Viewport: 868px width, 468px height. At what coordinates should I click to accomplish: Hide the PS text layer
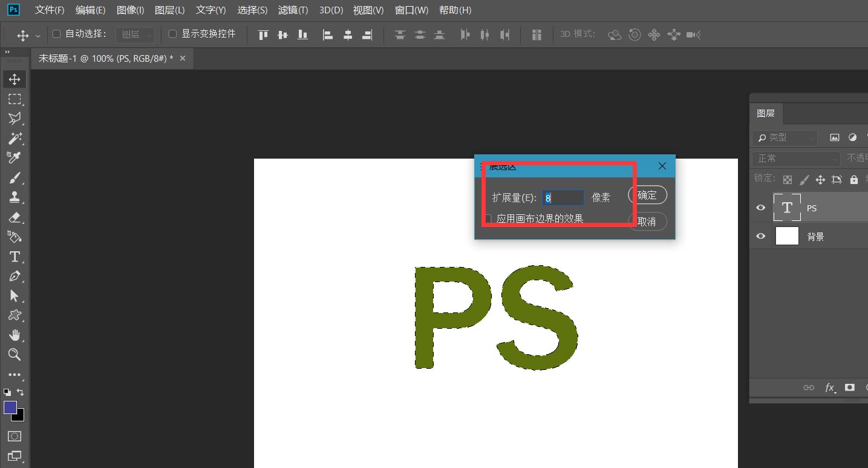[761, 208]
